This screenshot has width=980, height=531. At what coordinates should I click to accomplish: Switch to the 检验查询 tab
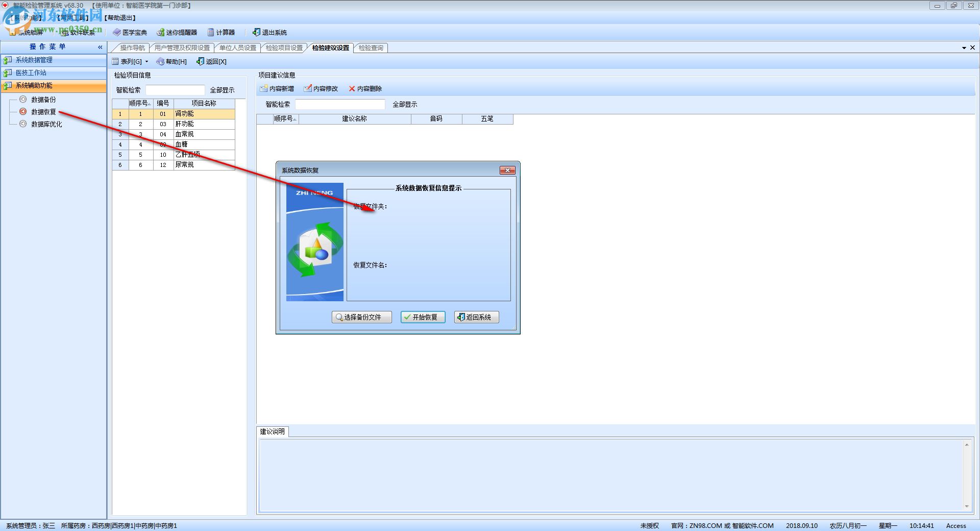click(x=371, y=47)
